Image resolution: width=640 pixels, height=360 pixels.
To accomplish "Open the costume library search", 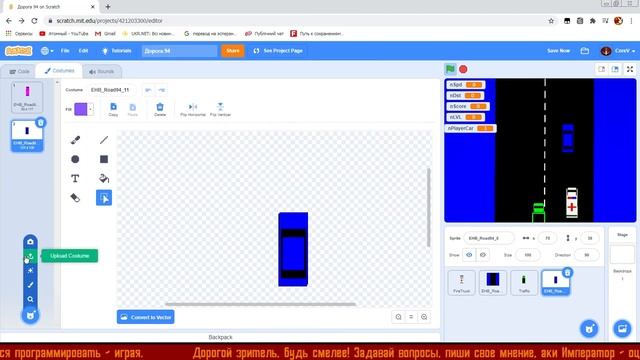I will coord(30,299).
